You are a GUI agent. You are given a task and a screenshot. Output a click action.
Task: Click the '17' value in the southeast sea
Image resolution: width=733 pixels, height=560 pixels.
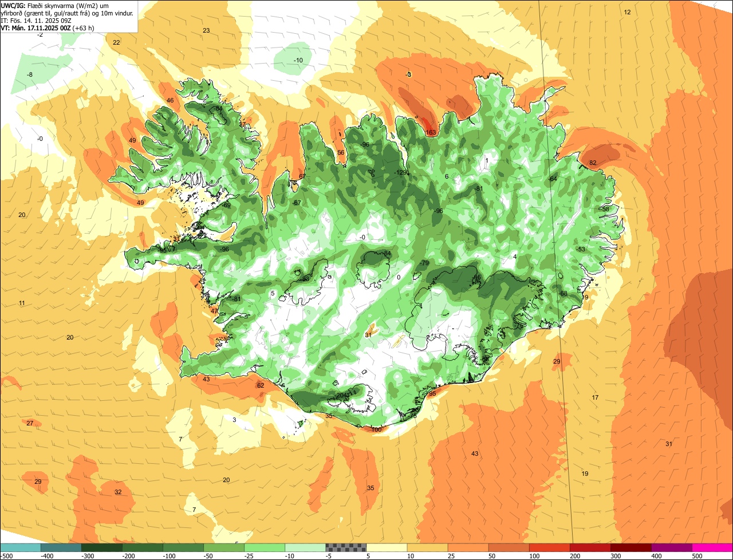[595, 397]
